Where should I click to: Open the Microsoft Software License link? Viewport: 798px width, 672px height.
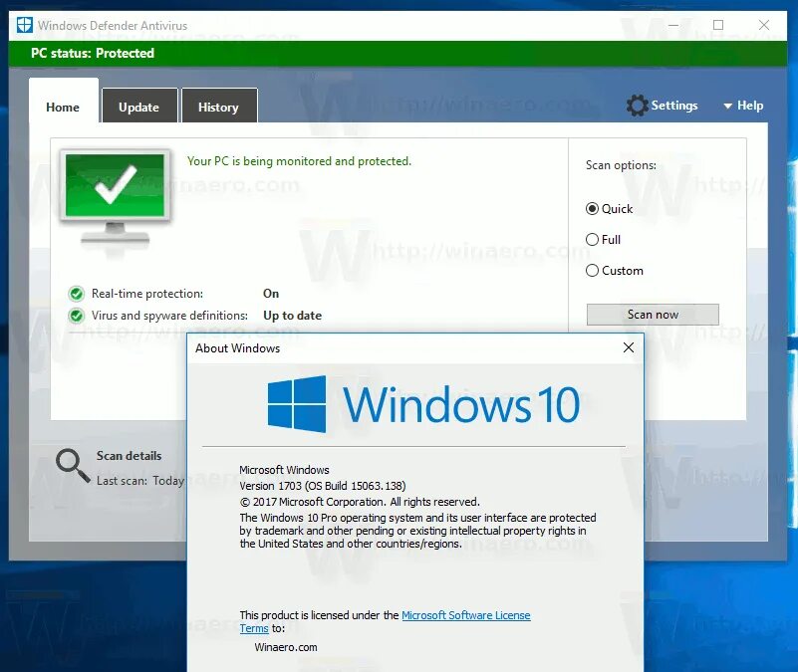(x=465, y=615)
